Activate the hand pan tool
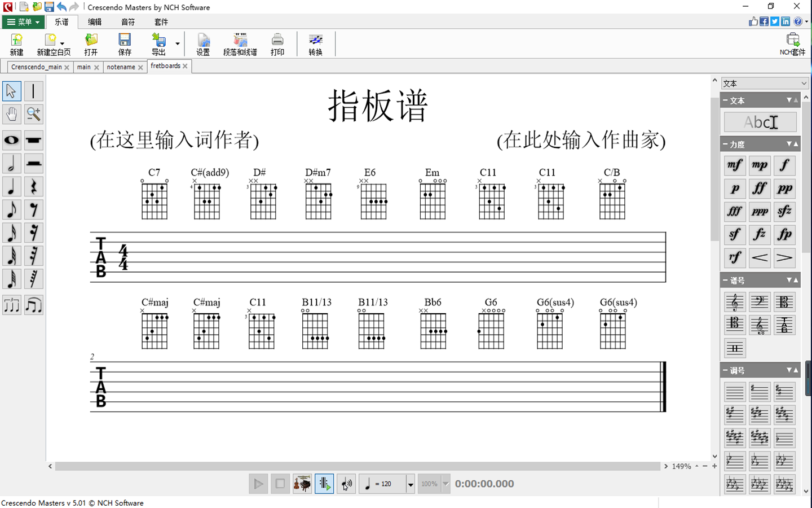Image resolution: width=812 pixels, height=508 pixels. click(x=11, y=114)
